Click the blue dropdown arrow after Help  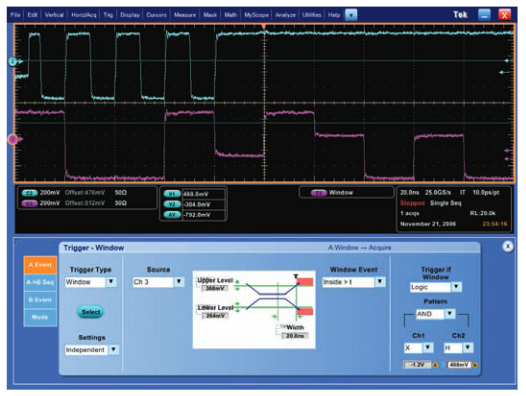(x=351, y=15)
